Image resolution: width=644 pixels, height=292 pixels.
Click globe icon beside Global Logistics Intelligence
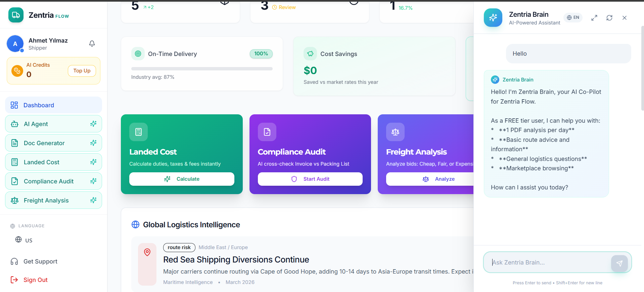tap(136, 225)
